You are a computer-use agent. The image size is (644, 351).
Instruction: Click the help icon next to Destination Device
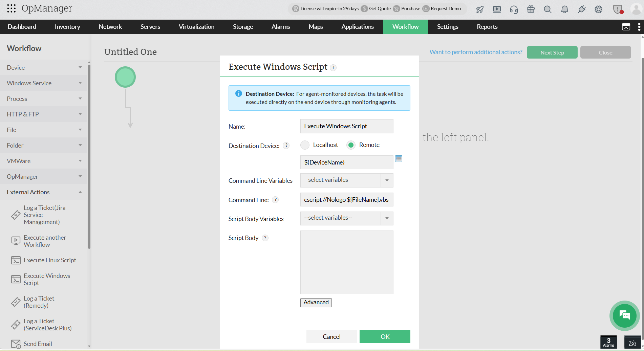pos(286,146)
